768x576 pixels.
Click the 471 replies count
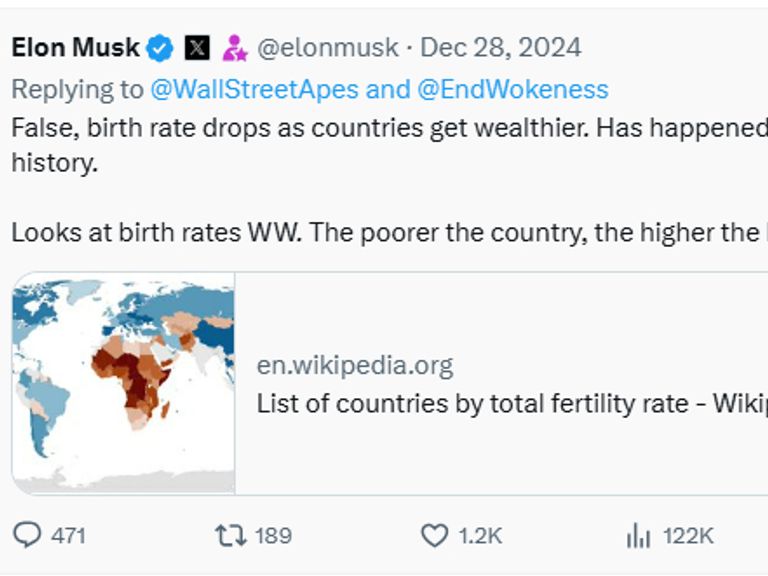[x=68, y=536]
